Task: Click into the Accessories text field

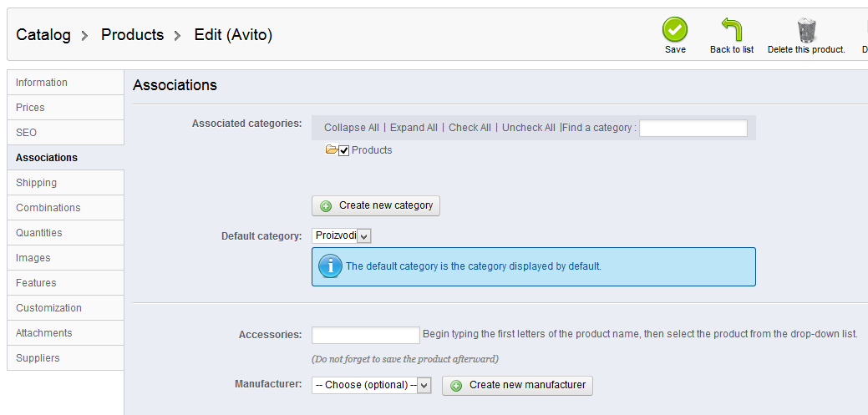Action: point(365,335)
